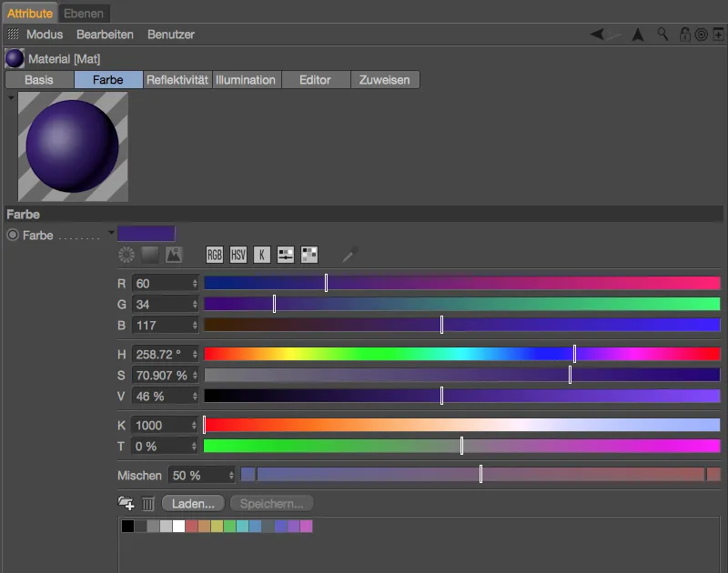Open the Editor tab

click(316, 80)
